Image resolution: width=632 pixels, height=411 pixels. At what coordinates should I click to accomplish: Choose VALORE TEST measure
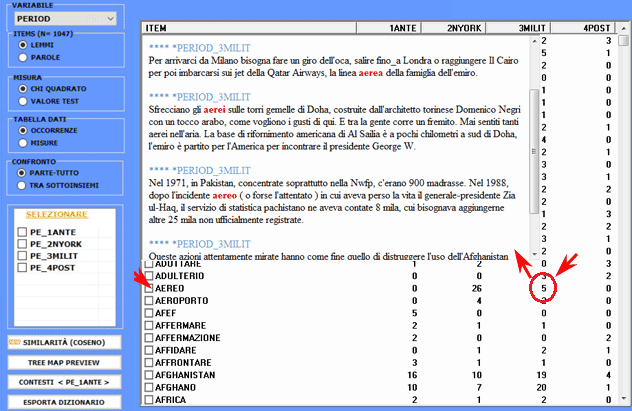click(x=23, y=101)
